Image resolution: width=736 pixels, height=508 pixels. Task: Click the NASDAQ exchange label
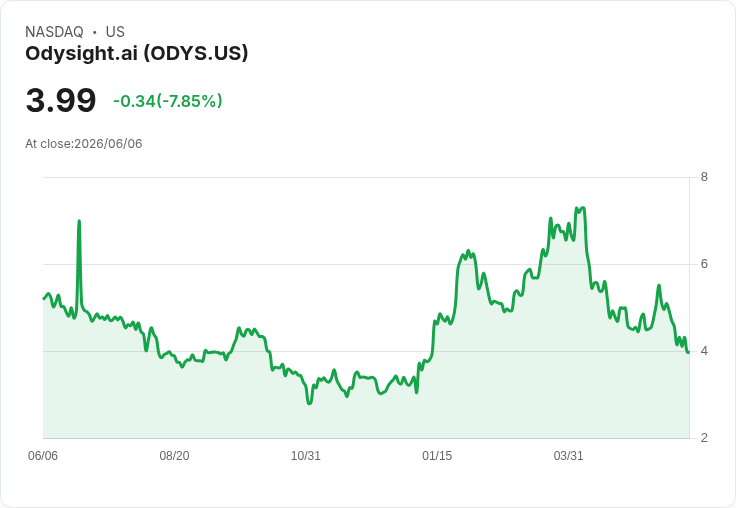coord(54,32)
